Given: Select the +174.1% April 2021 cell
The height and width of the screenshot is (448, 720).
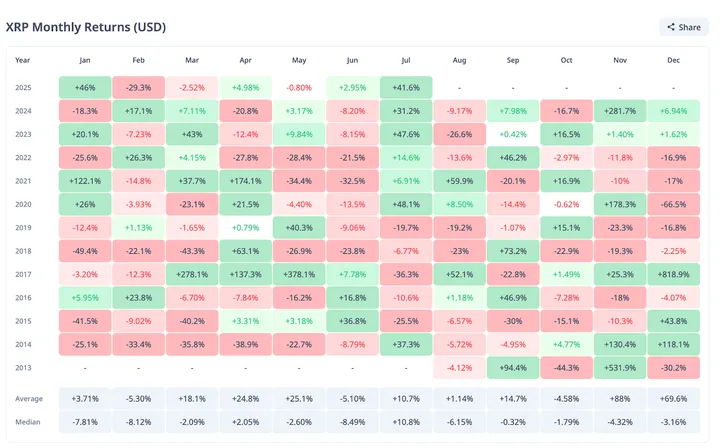Looking at the screenshot, I should (245, 181).
